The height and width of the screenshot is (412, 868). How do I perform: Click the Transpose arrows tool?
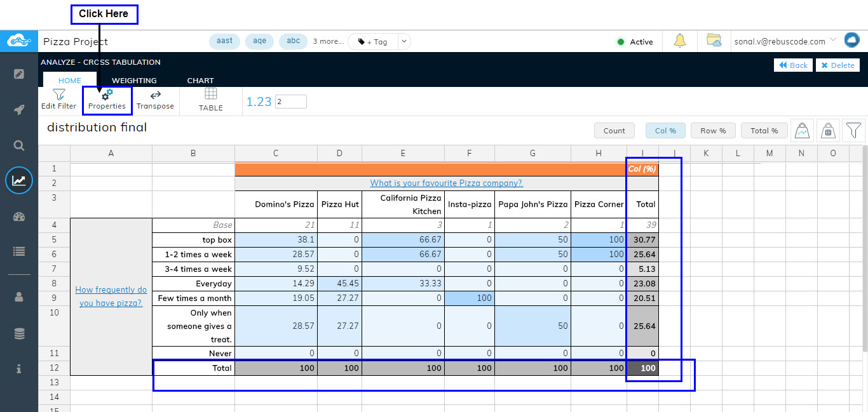(x=155, y=100)
